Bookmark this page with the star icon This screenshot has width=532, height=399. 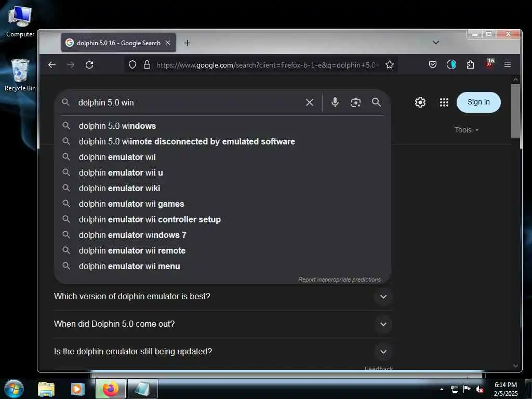(x=390, y=64)
